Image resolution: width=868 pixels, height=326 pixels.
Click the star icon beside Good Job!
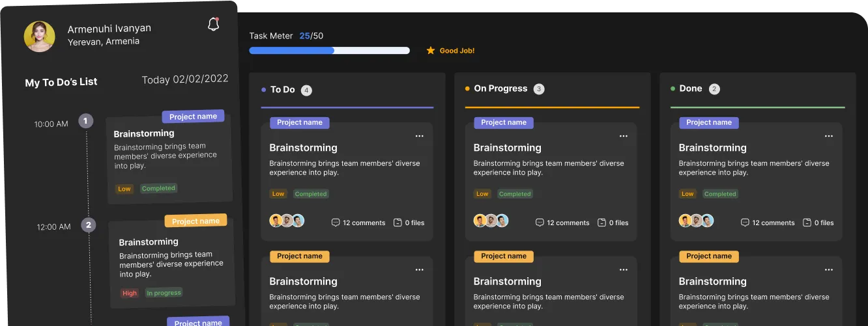(430, 50)
